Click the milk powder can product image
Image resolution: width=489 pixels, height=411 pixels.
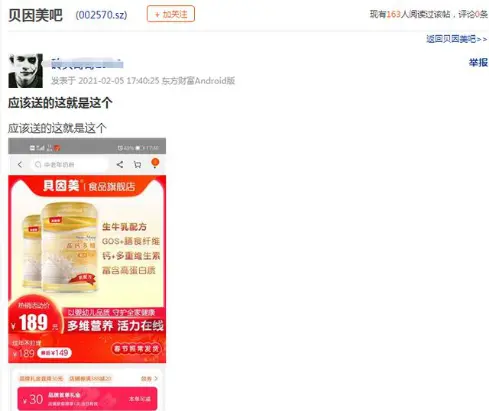60,247
